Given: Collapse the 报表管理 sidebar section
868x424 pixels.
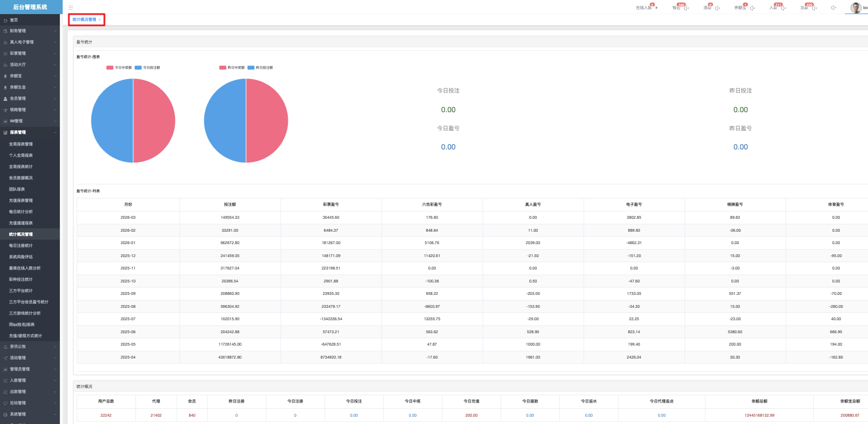Looking at the screenshot, I should [x=55, y=132].
